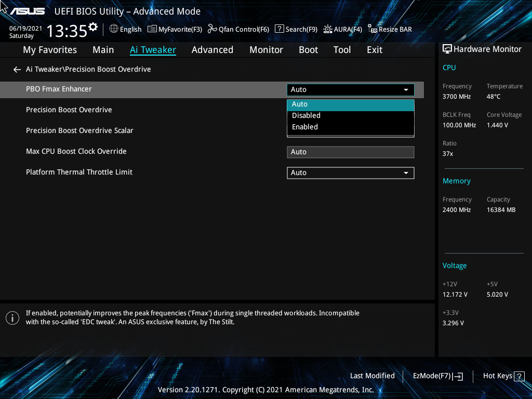The width and height of the screenshot is (532, 399).
Task: Open the Qfan Control utility
Action: pyautogui.click(x=238, y=29)
